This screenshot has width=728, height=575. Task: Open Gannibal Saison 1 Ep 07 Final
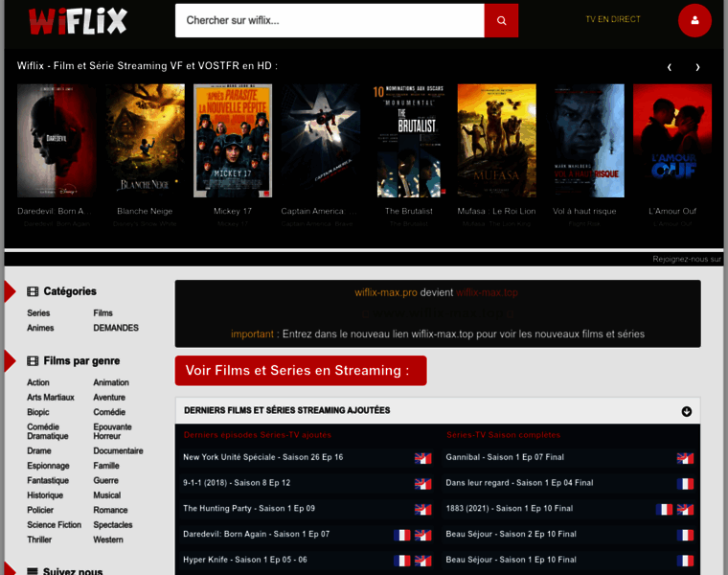click(x=505, y=457)
